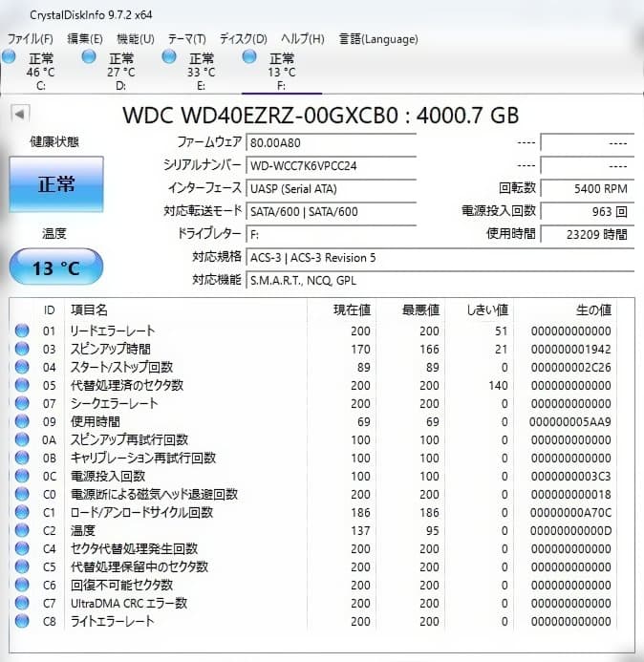
Task: Click status icon for row C6 回復不可能セクタ数
Action: pos(22,585)
